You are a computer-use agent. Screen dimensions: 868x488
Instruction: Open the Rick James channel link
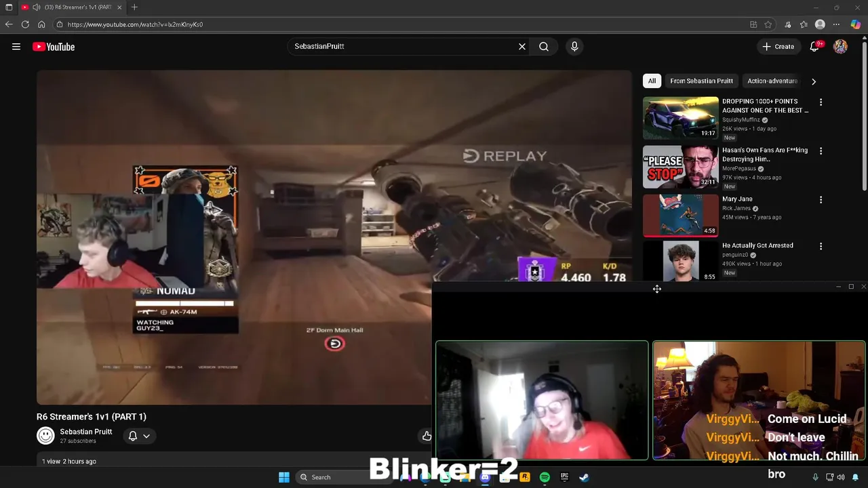(x=736, y=209)
